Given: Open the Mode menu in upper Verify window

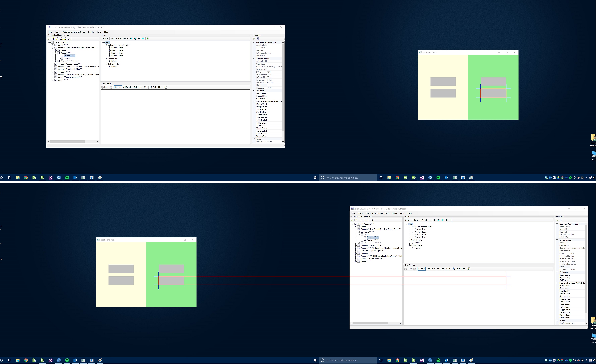Looking at the screenshot, I should click(x=91, y=32).
